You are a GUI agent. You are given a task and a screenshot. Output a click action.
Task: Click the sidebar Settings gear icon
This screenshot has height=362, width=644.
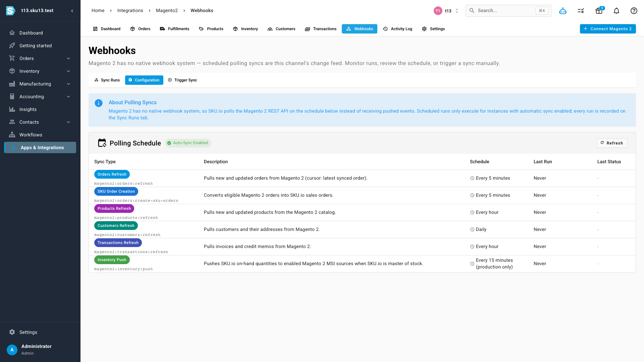[x=12, y=332]
